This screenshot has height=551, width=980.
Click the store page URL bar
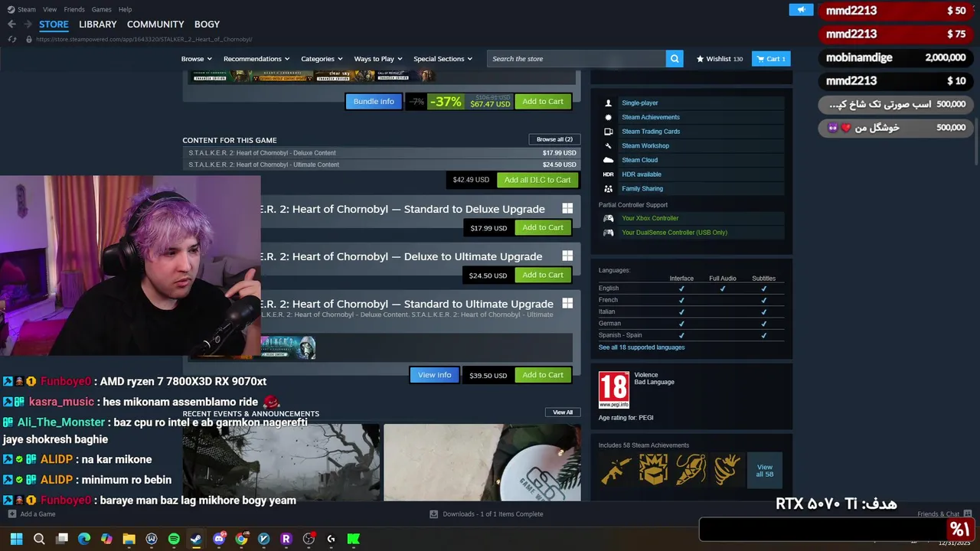144,39
